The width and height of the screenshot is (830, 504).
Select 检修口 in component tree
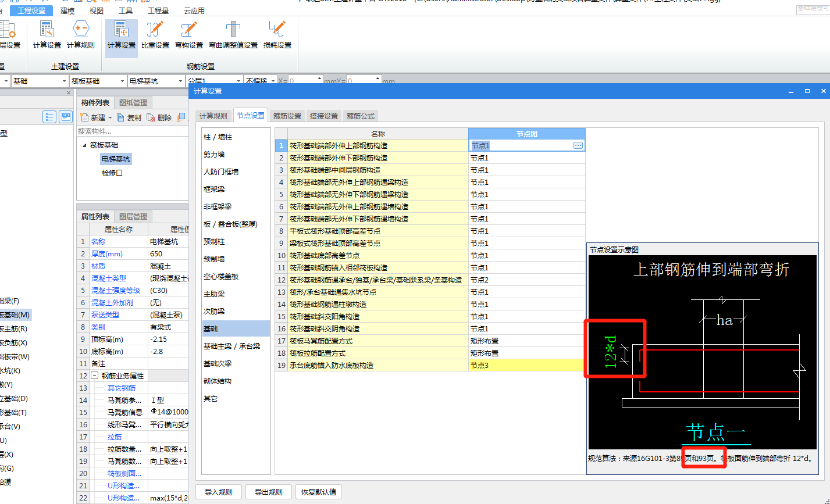click(112, 173)
